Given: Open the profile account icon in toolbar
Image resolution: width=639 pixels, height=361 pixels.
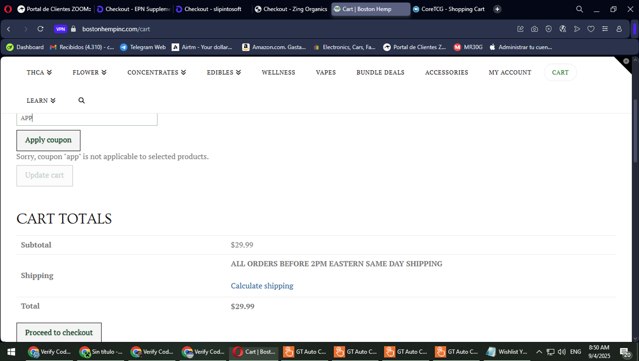Looking at the screenshot, I should tap(619, 29).
